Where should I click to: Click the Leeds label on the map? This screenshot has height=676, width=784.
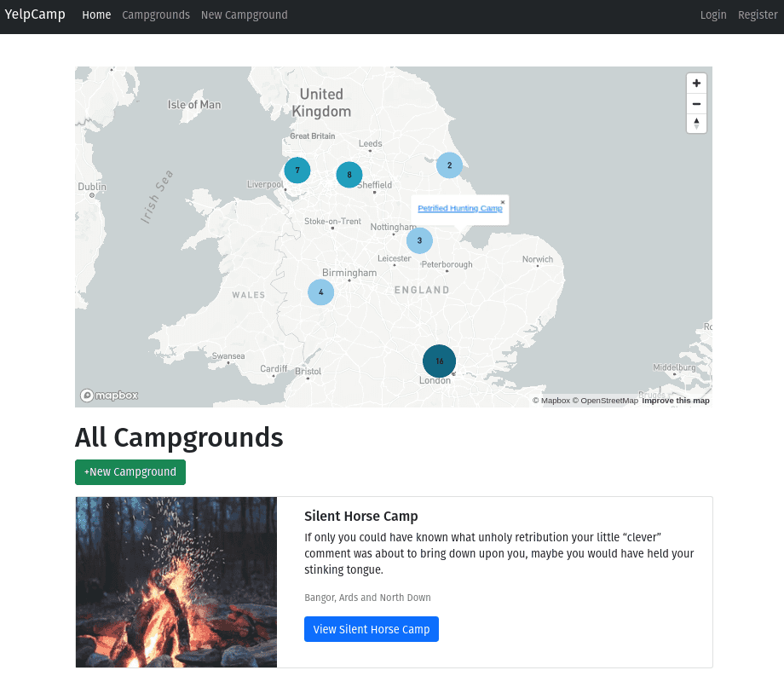pos(371,143)
